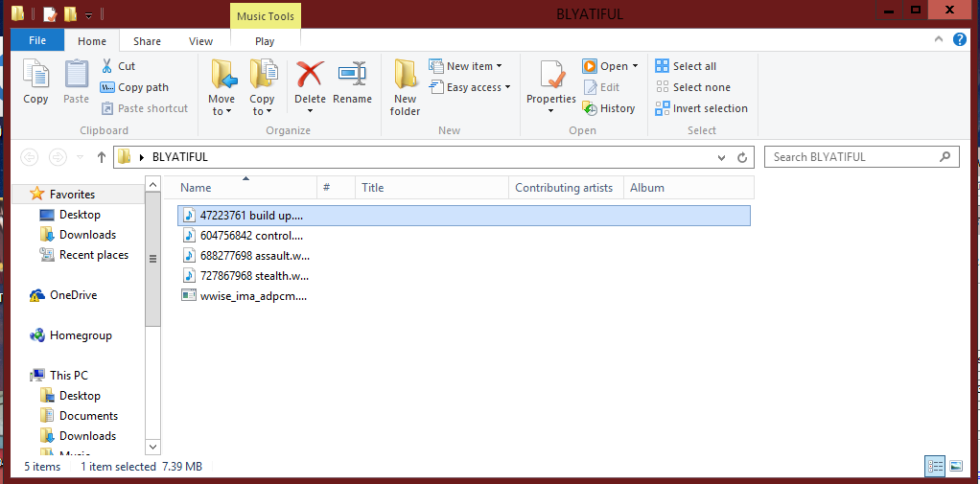Click the Rename icon
The image size is (980, 484).
coord(352,74)
